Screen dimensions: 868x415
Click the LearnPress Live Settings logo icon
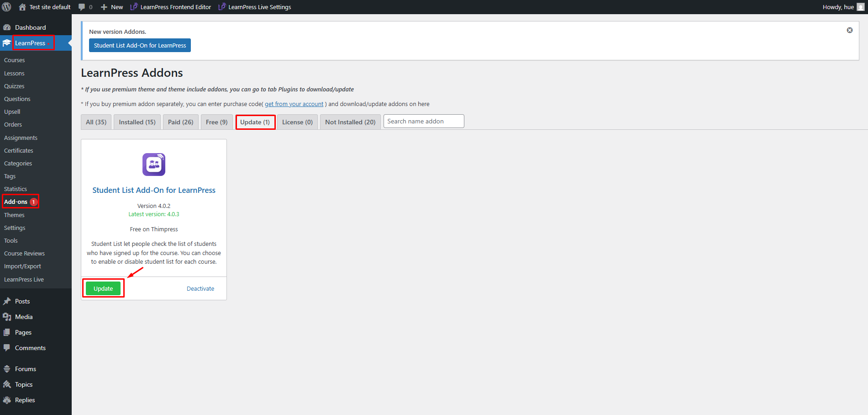click(222, 7)
